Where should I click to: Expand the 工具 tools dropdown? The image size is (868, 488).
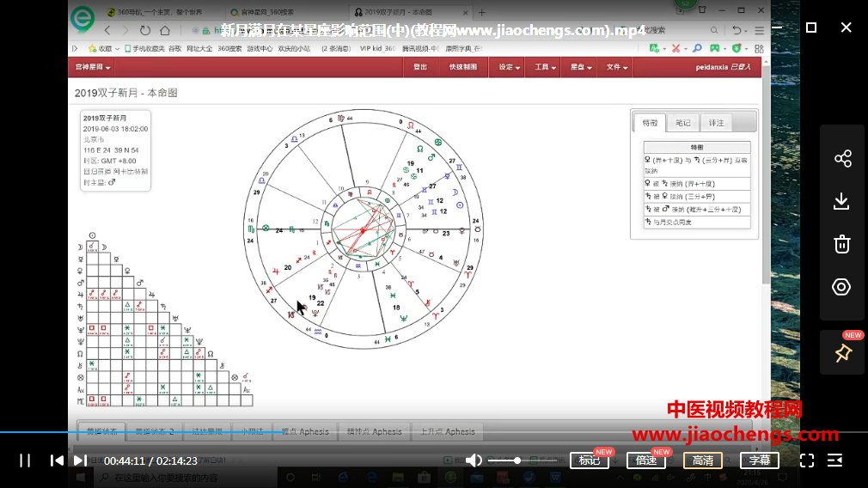pos(545,67)
